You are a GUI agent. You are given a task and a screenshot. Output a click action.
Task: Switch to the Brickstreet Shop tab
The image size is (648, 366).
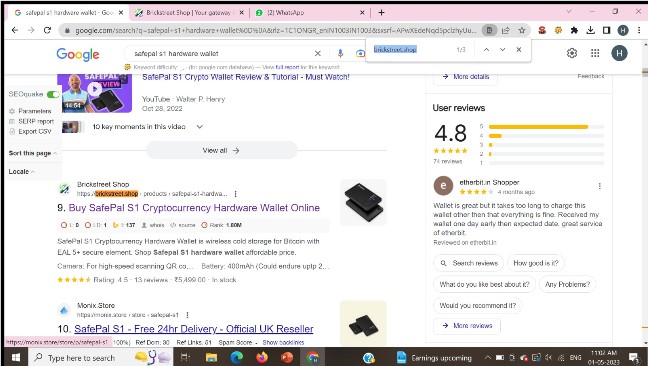pos(189,13)
